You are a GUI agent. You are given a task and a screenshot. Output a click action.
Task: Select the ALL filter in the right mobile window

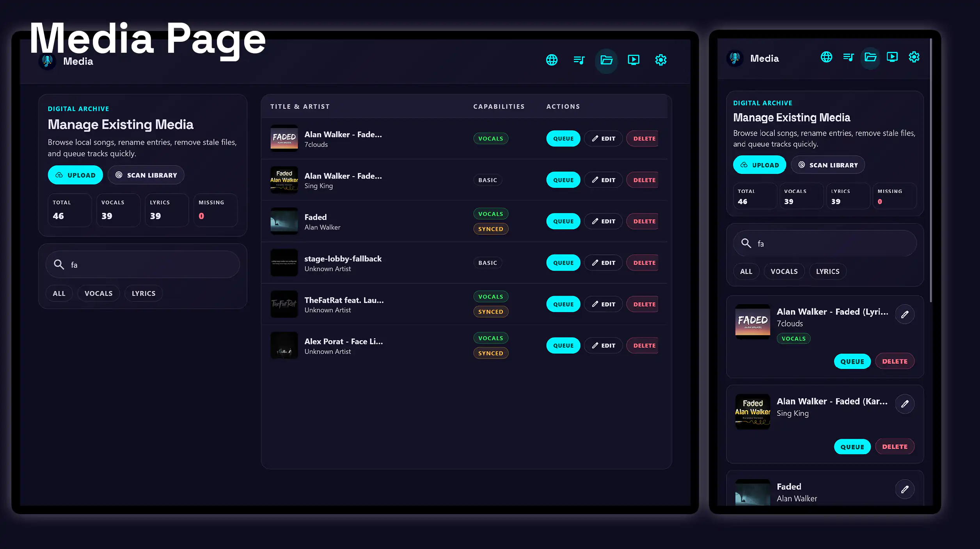746,271
